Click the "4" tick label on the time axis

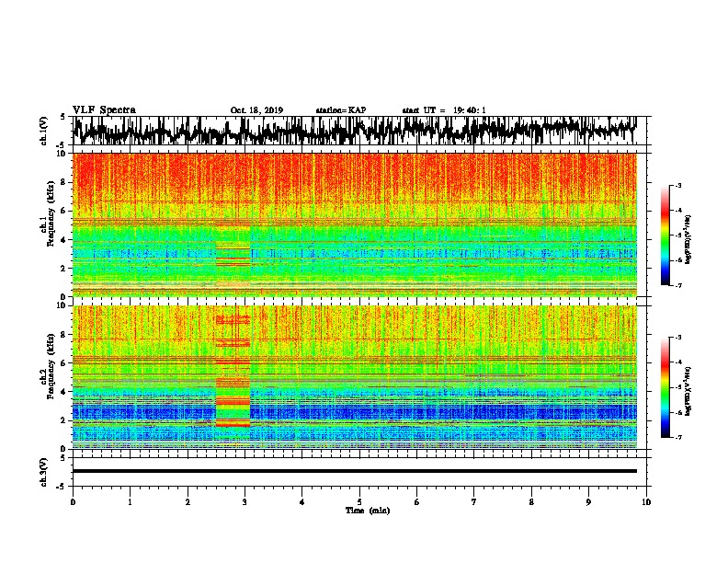pyautogui.click(x=302, y=502)
